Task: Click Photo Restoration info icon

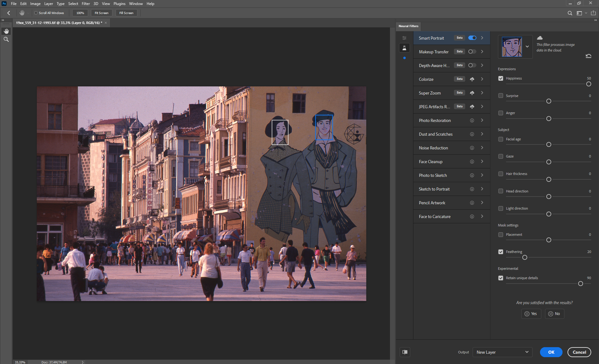Action: pos(472,120)
